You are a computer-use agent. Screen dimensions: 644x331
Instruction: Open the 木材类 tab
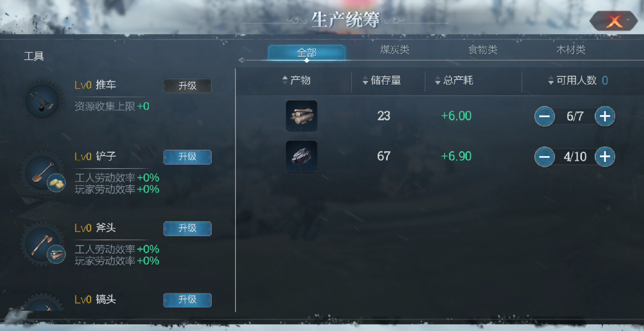(571, 50)
